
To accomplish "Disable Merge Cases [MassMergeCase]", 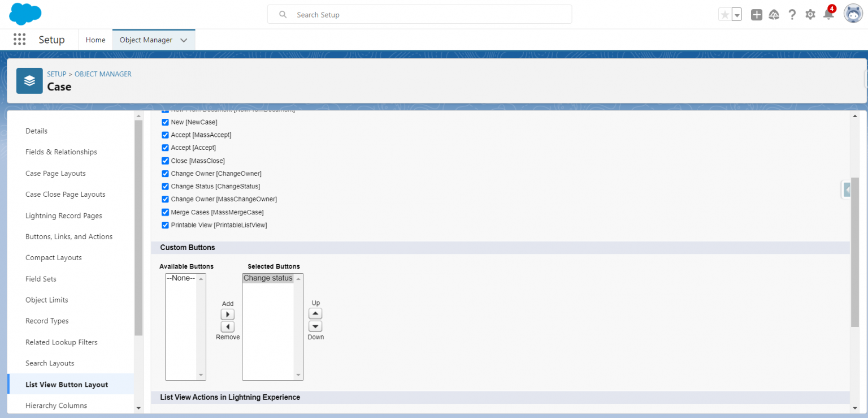I will coord(165,212).
